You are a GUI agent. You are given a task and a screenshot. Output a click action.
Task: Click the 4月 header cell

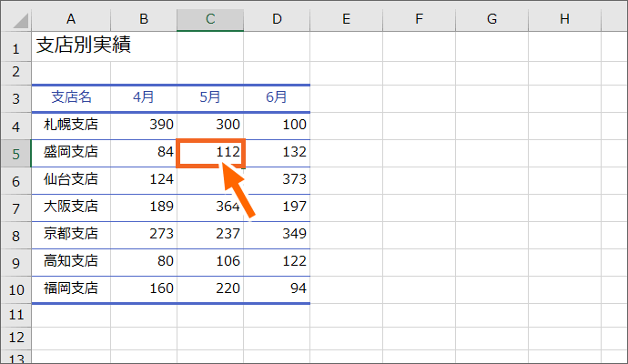pyautogui.click(x=144, y=98)
